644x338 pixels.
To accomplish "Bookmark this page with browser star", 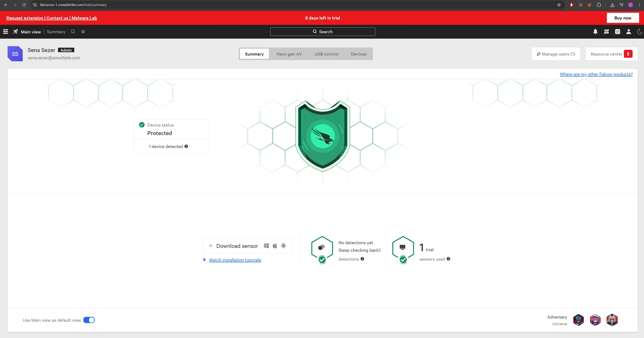I will 559,5.
